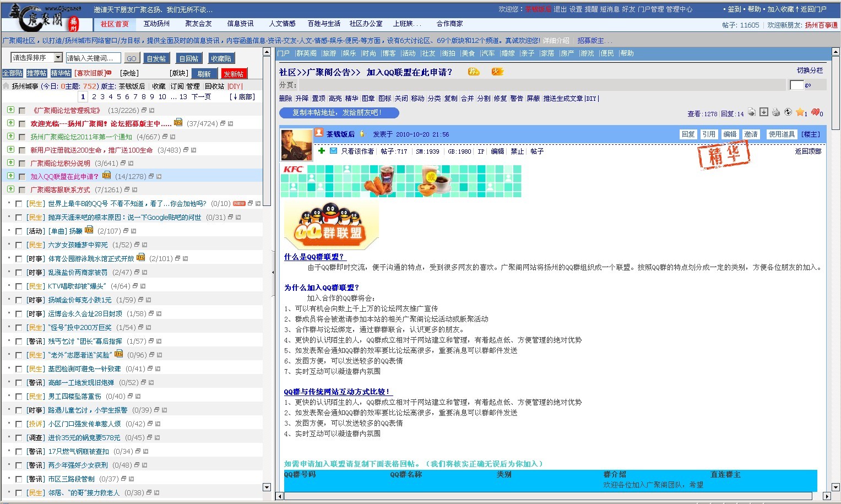The height and width of the screenshot is (504, 841).
Task: Click the 发新帖 new post button
Action: point(234,74)
